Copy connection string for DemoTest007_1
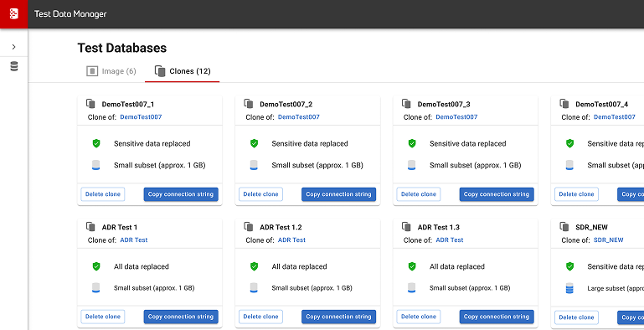This screenshot has height=330, width=644. (x=181, y=194)
